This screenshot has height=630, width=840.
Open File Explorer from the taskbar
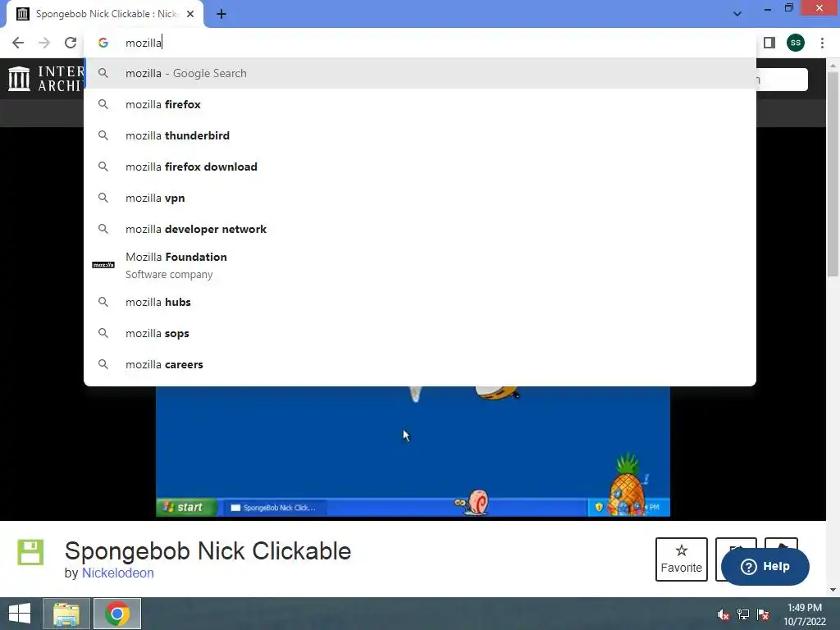(66, 614)
